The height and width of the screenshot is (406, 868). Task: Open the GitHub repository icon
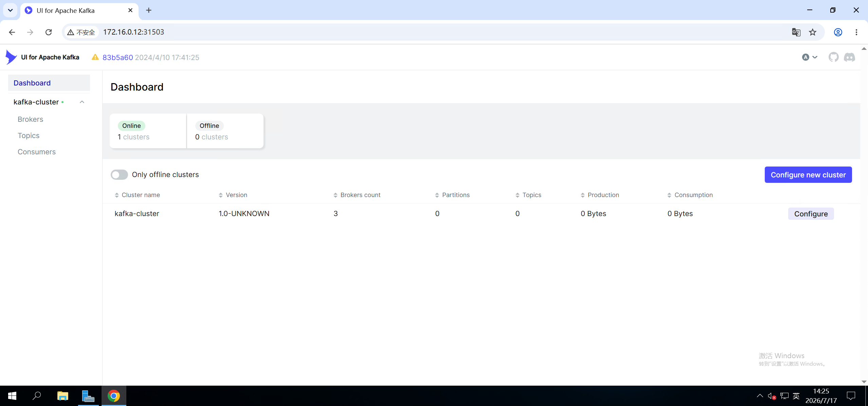point(833,57)
